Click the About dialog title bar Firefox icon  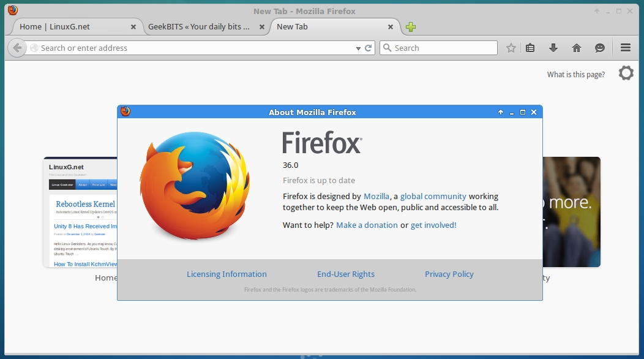tap(125, 111)
